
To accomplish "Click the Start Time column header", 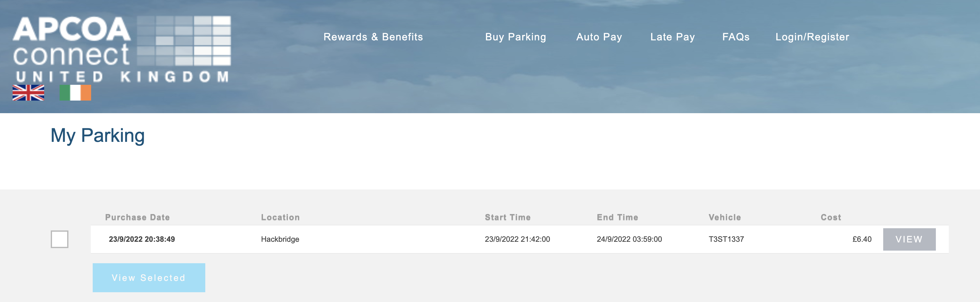I will point(508,217).
